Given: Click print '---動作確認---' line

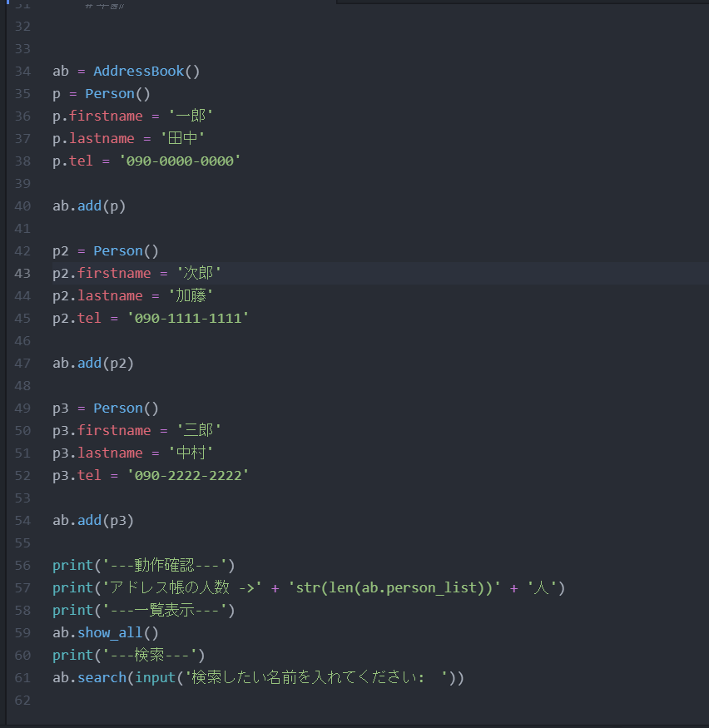Looking at the screenshot, I should click(143, 566).
